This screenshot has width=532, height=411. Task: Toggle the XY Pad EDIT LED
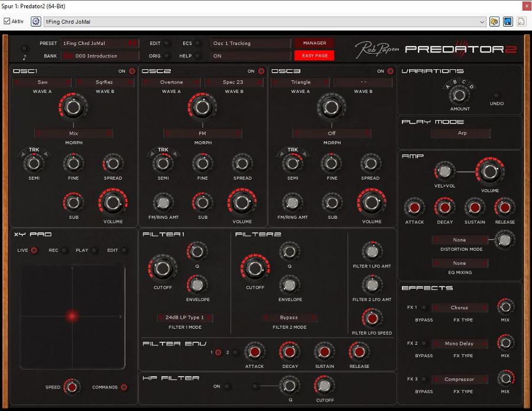tap(124, 250)
